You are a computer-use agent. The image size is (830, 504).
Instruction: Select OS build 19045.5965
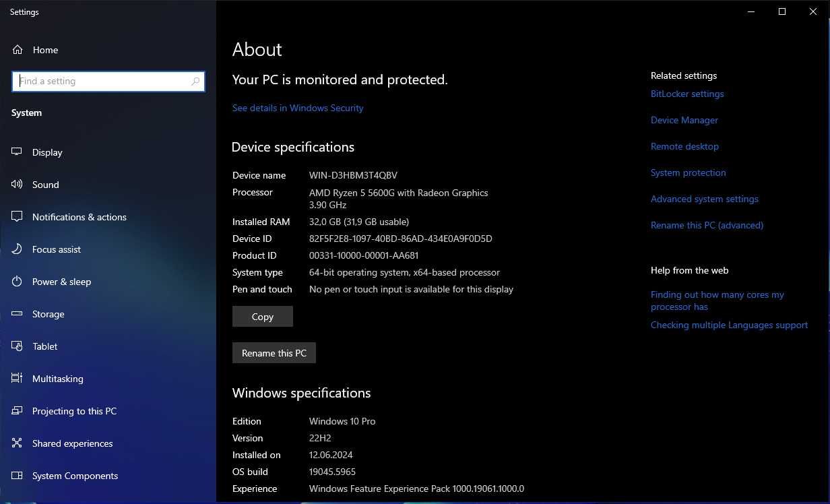(x=332, y=472)
